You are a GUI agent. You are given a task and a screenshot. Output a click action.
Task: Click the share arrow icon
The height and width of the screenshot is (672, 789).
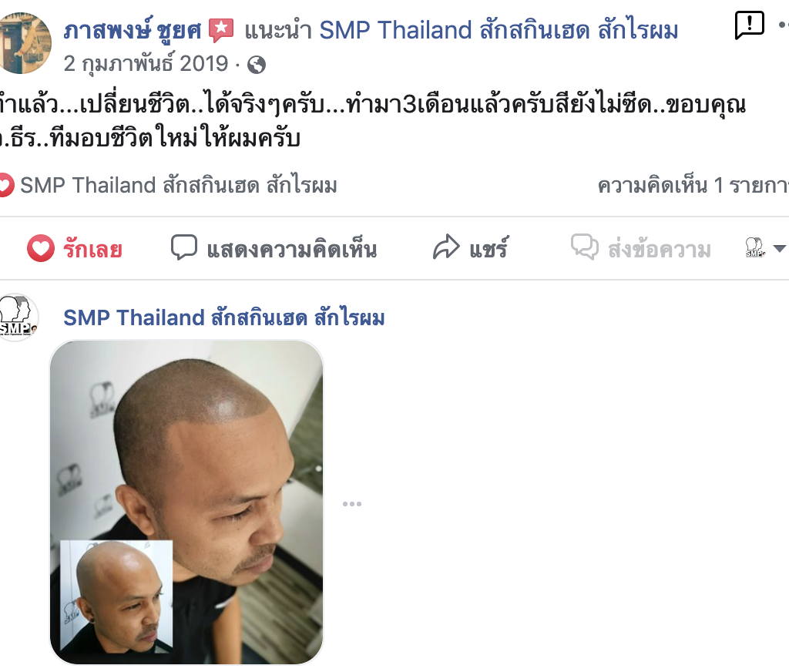[x=446, y=247]
